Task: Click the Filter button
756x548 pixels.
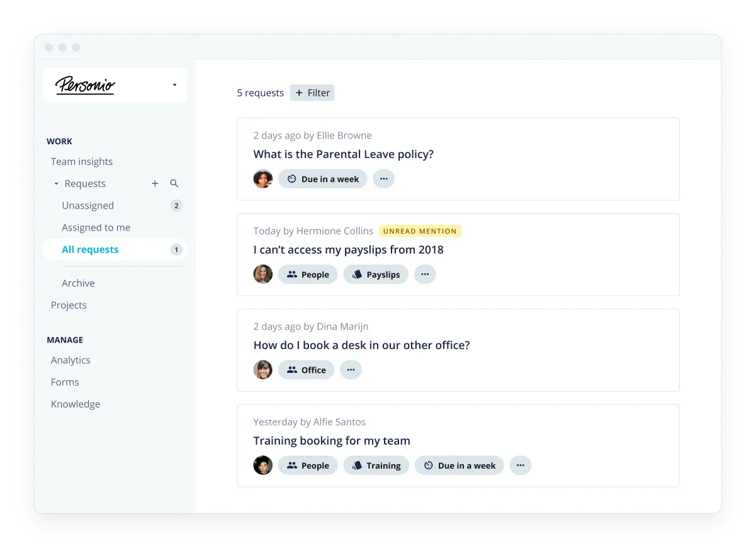Action: click(x=312, y=93)
